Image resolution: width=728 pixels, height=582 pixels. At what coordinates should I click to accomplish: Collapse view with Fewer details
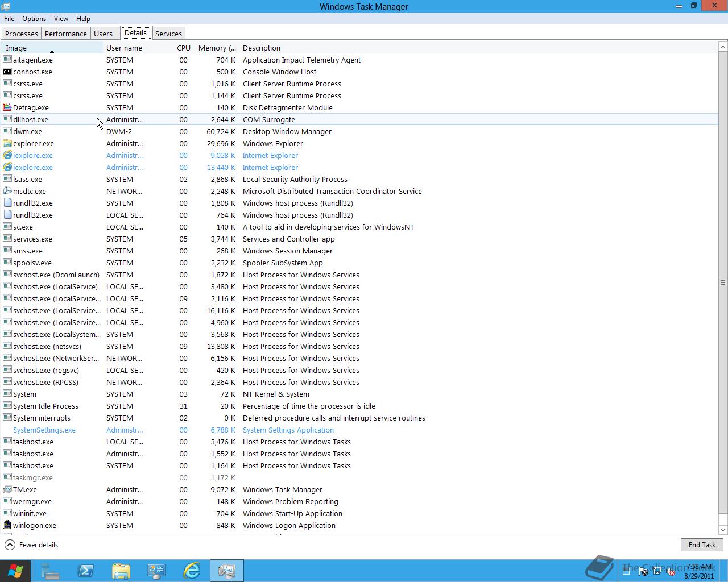pyautogui.click(x=32, y=545)
